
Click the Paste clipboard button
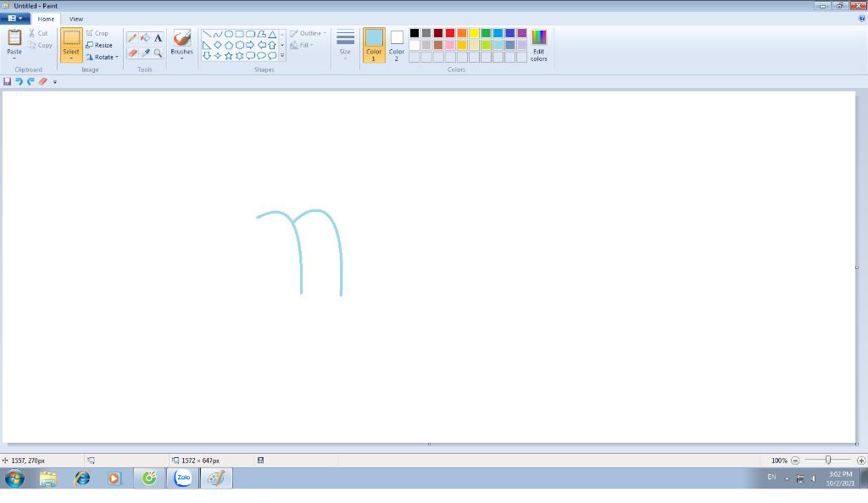pyautogui.click(x=14, y=39)
